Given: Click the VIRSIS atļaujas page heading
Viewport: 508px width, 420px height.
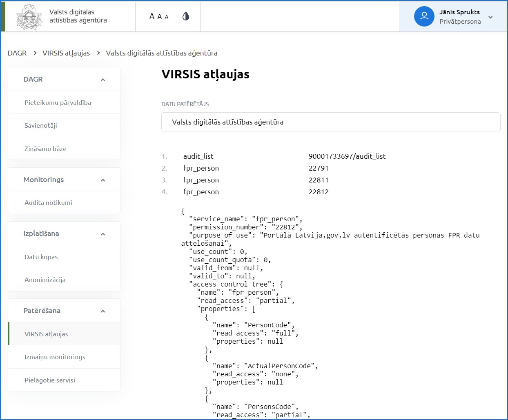Looking at the screenshot, I should pos(205,74).
